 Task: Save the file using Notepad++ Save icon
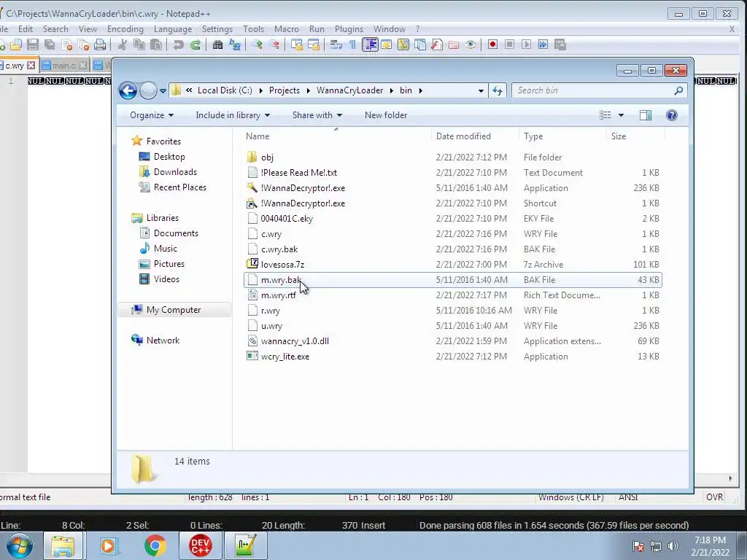[33, 44]
